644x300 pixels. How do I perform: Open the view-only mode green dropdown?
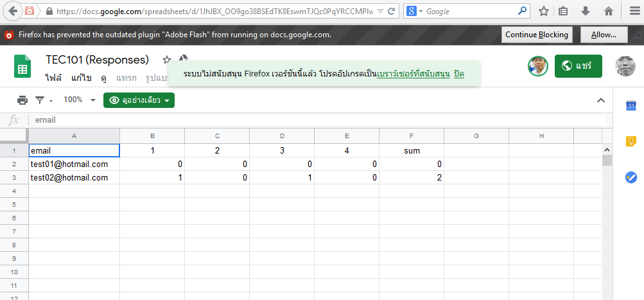coord(139,100)
